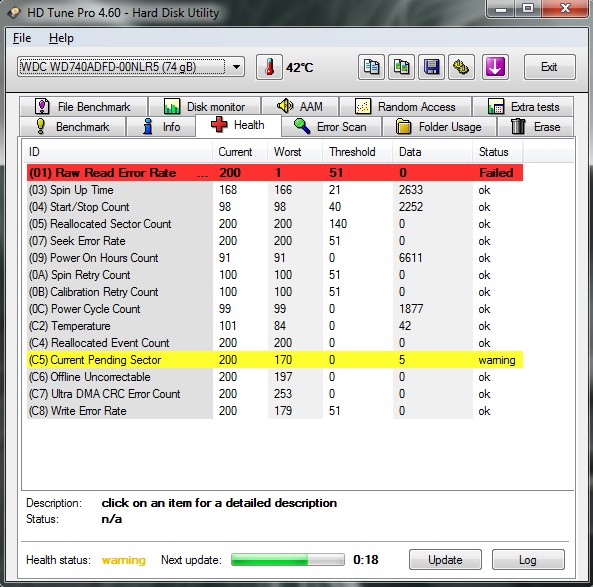The width and height of the screenshot is (593, 587).
Task: Click the Status column header
Action: click(x=498, y=152)
